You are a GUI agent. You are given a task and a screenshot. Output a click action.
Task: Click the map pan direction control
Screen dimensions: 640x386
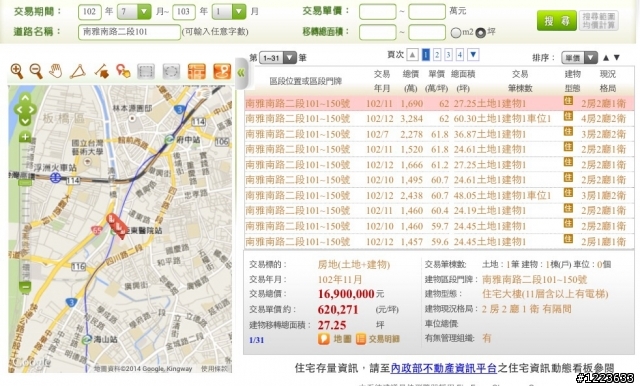[25, 109]
